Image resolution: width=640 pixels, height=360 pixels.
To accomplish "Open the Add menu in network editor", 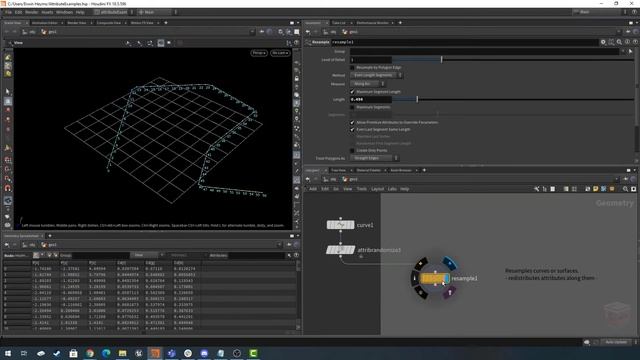I will [313, 189].
